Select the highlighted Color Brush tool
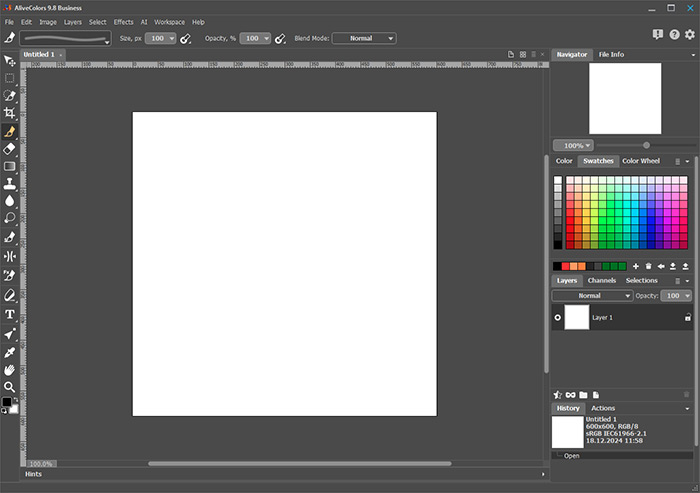The image size is (700, 493). tap(9, 131)
